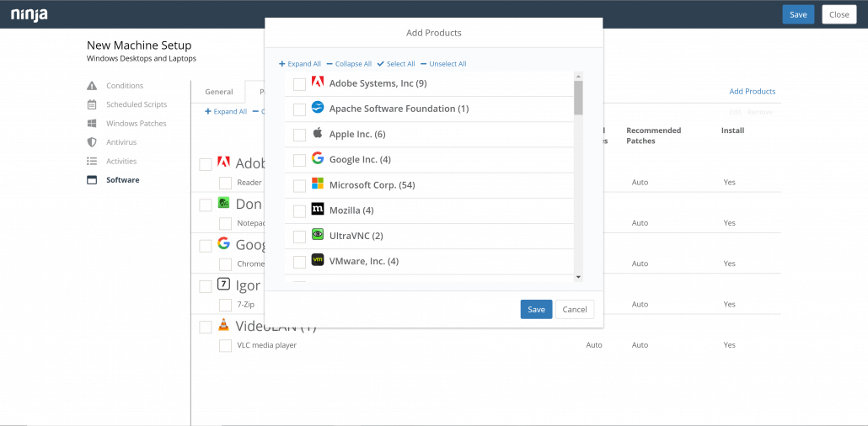Check the UltraVNC (2) checkbox
This screenshot has width=868, height=426.
[x=299, y=237]
